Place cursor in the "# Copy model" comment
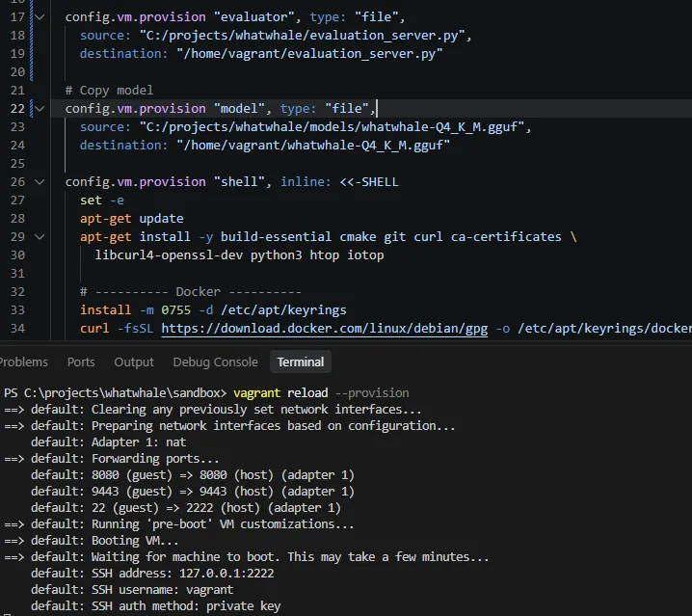 (109, 91)
